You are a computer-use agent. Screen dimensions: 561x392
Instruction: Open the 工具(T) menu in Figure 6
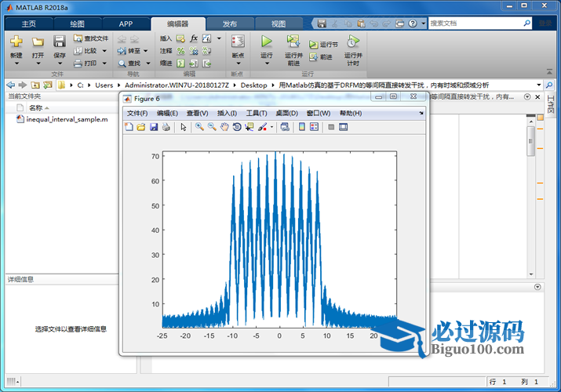point(257,114)
